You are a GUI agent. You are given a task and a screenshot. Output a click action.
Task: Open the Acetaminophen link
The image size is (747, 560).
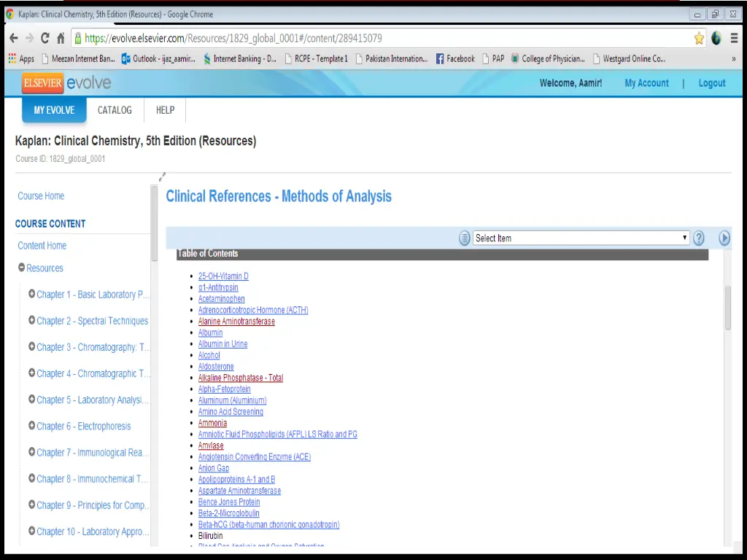click(222, 299)
